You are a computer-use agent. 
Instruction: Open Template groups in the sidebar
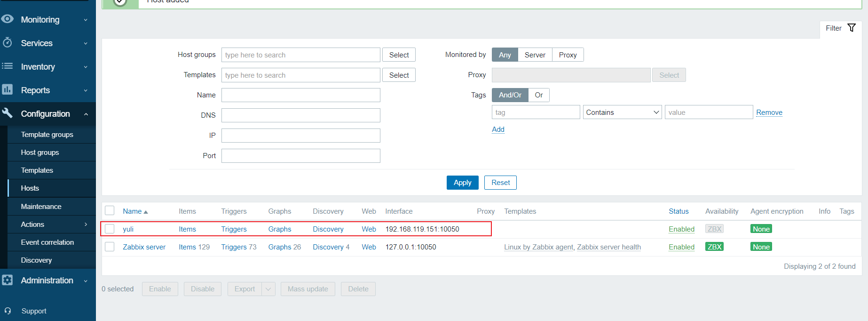point(47,135)
